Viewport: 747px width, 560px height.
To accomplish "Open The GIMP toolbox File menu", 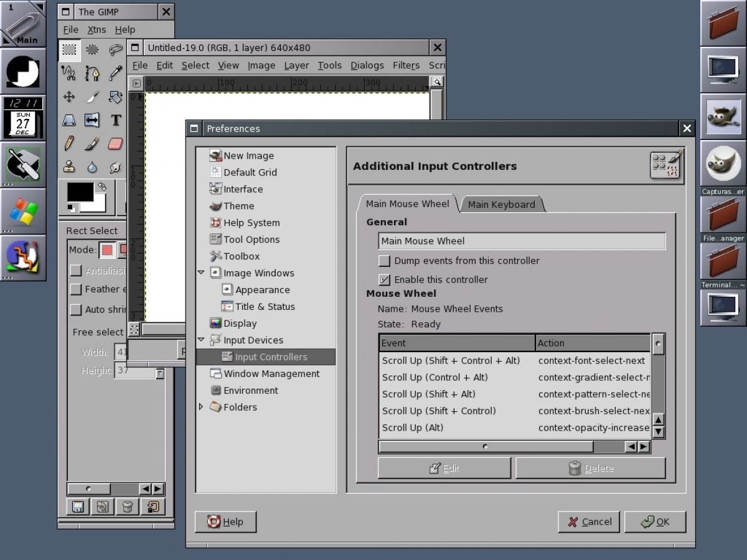I will pos(71,29).
